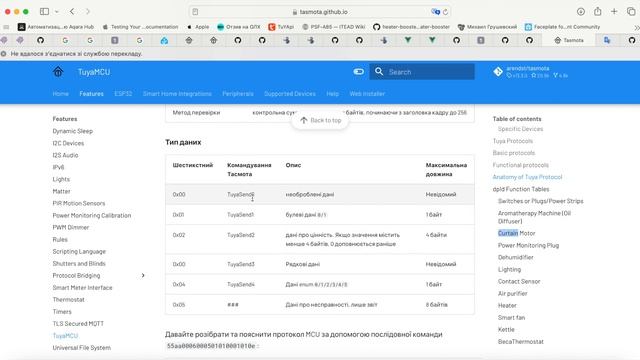Open Shutters and Blinds sidebar link

tap(79, 263)
